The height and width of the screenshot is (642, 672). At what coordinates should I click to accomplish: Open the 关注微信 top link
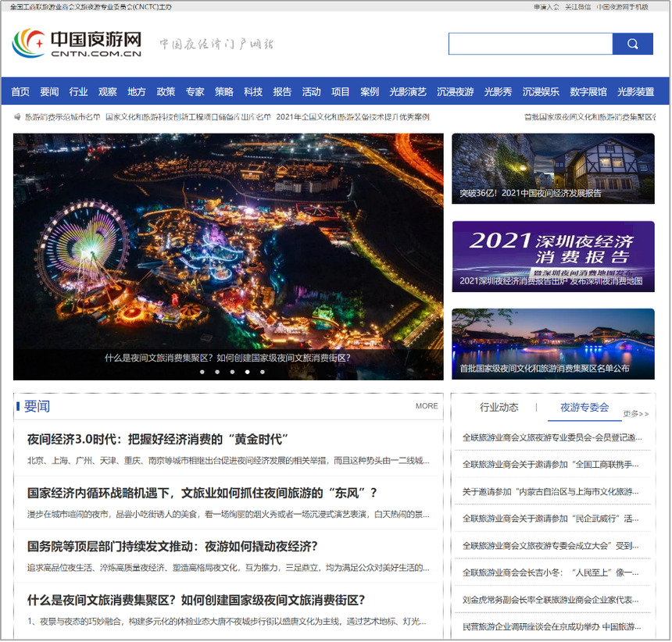pos(577,7)
